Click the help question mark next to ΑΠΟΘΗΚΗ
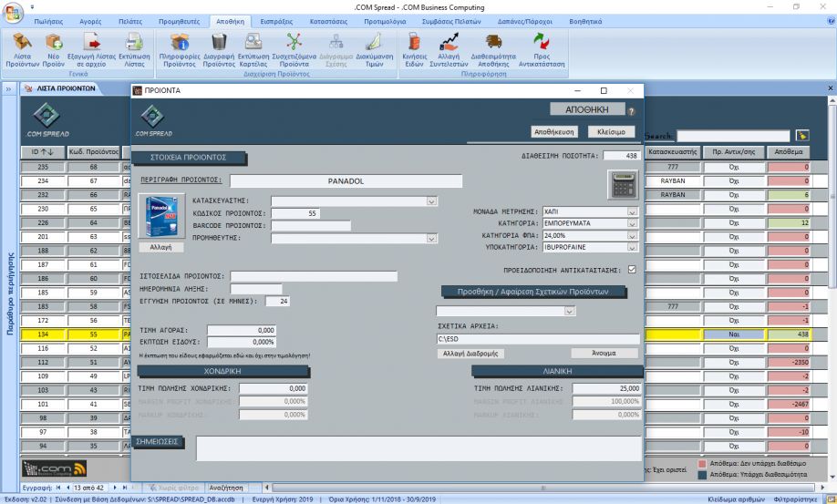837x504 pixels. coord(631,111)
